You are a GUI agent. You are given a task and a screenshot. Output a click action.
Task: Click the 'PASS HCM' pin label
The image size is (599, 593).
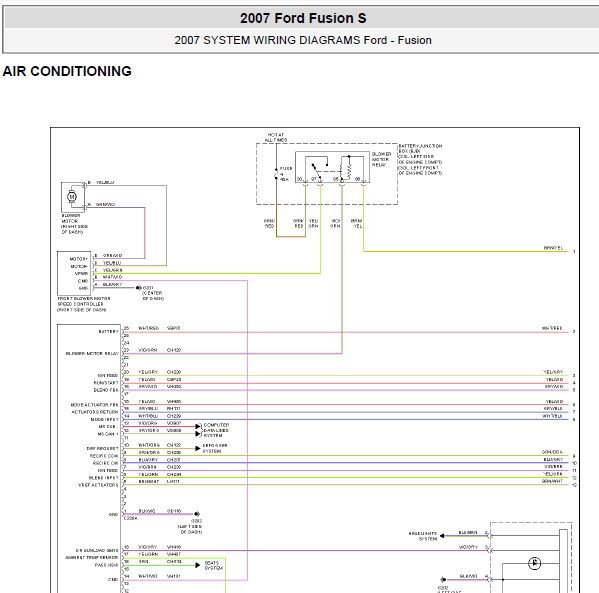coord(106,565)
